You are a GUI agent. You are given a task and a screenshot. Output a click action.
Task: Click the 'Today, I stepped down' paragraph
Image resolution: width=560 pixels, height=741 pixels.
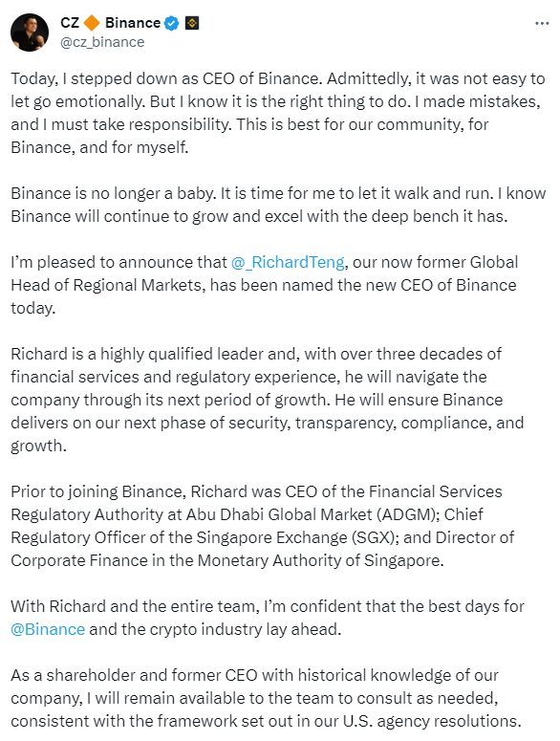(x=278, y=113)
